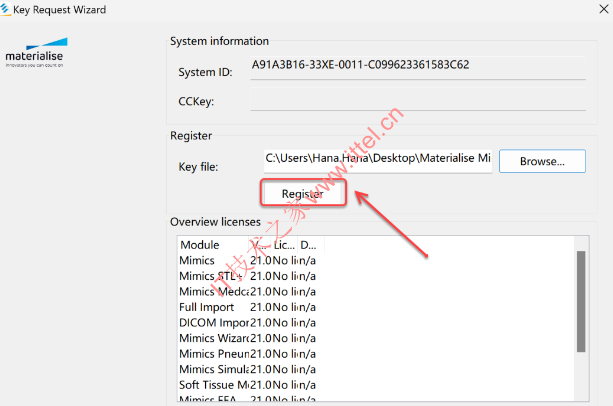Screen dimensions: 613x406
Task: Click the D... column header
Action: click(310, 245)
